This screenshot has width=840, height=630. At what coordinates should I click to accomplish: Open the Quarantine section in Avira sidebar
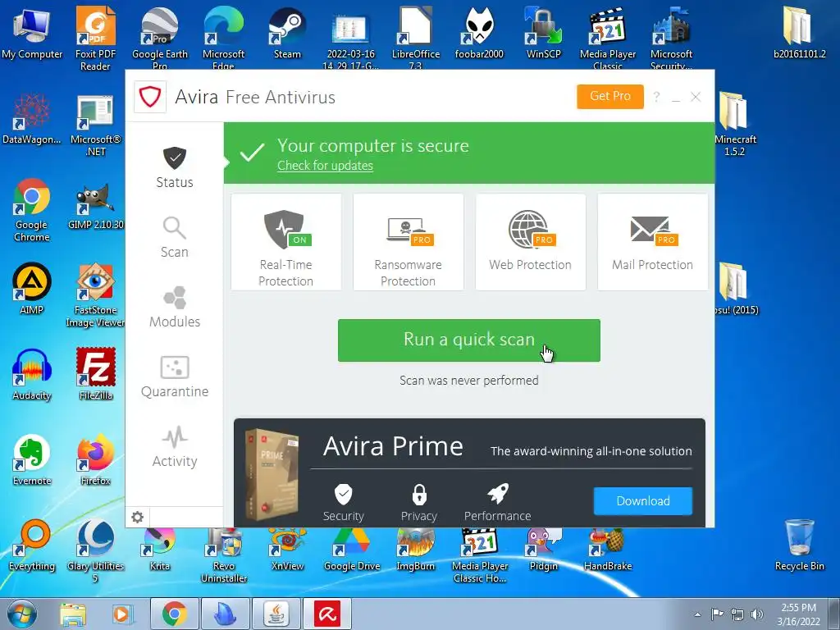click(175, 377)
